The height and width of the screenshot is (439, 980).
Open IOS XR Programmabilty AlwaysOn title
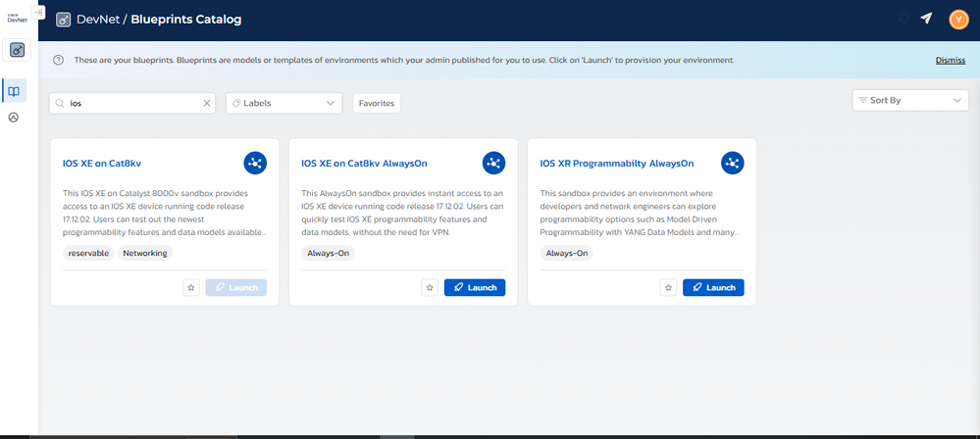click(x=617, y=164)
